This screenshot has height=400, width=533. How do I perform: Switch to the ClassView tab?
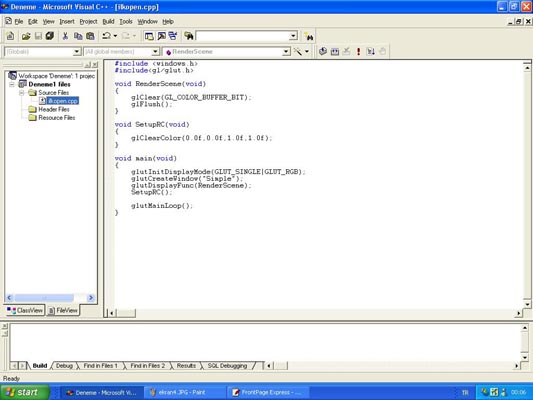tap(25, 310)
